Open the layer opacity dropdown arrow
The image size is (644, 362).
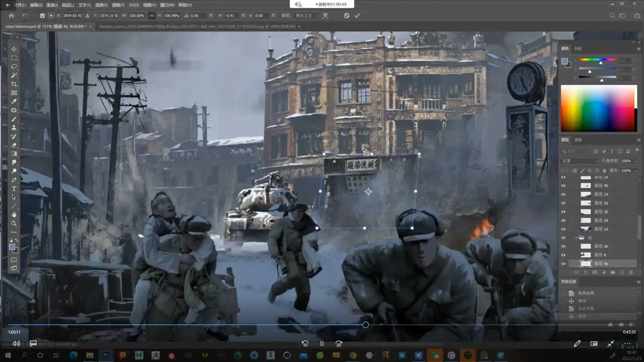coord(636,161)
